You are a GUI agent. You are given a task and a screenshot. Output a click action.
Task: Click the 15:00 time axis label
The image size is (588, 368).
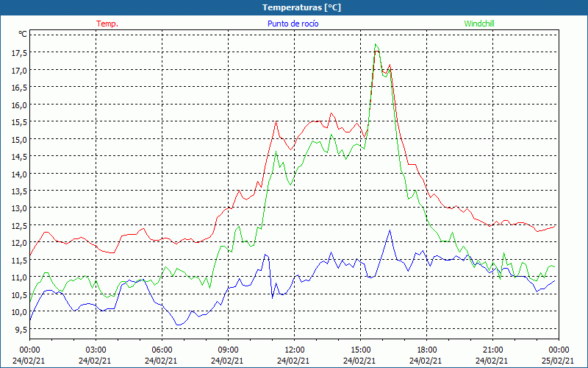coord(360,350)
